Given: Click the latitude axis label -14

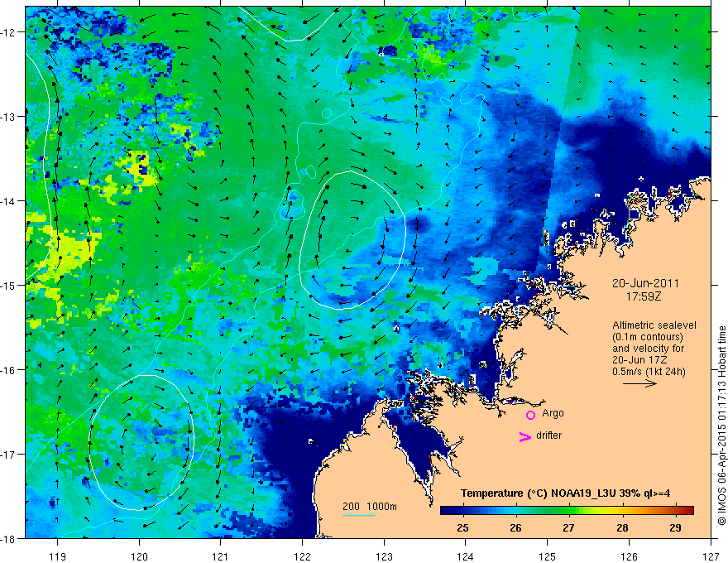Looking at the screenshot, I should click(x=8, y=201).
